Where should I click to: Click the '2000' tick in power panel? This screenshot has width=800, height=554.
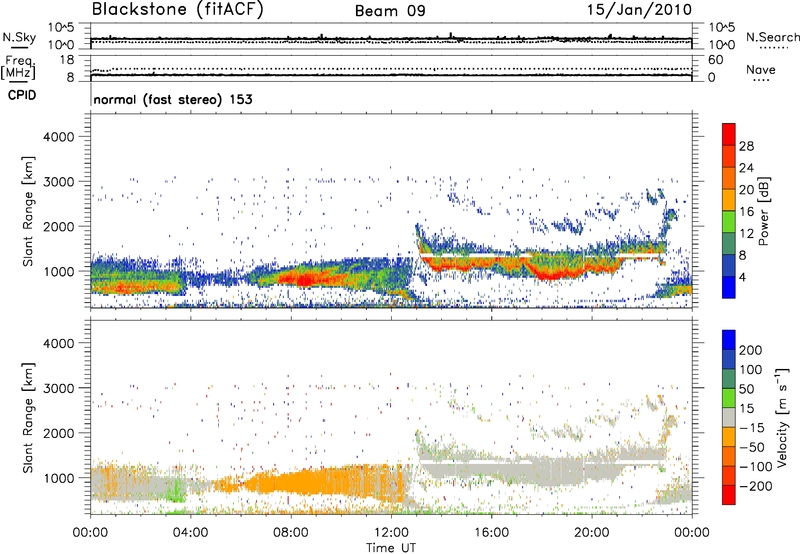click(x=58, y=226)
